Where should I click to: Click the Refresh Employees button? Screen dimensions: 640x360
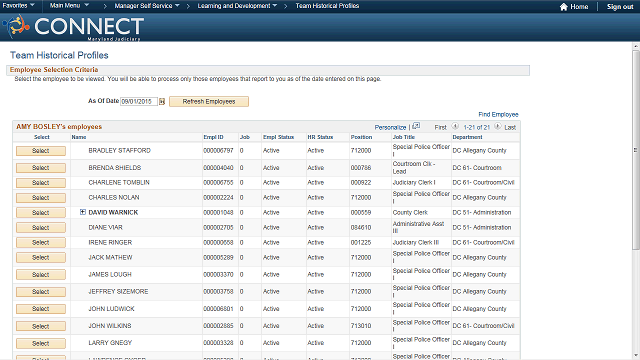(209, 102)
